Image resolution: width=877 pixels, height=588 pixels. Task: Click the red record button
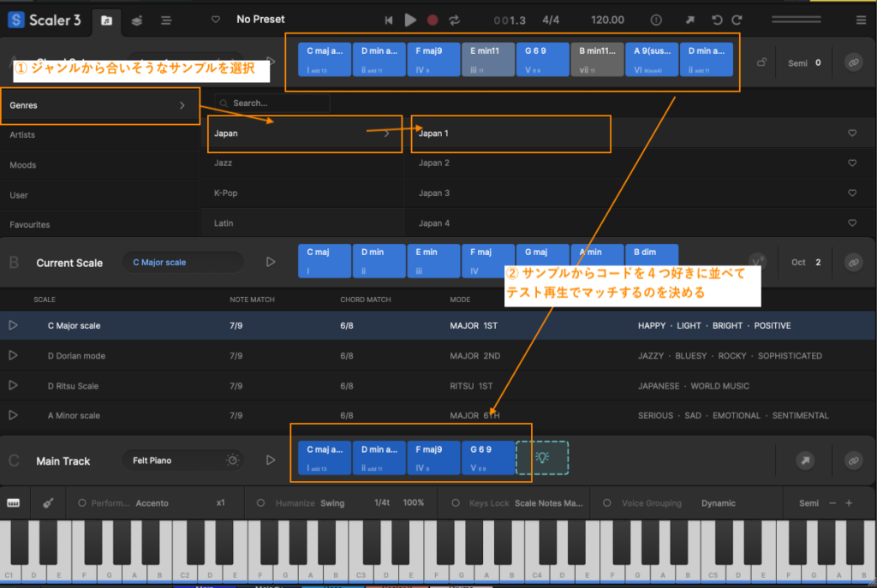coord(433,20)
